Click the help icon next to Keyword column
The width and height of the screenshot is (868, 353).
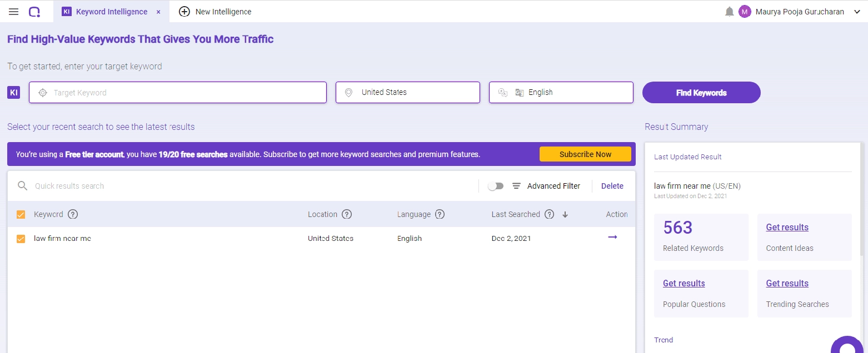(72, 214)
